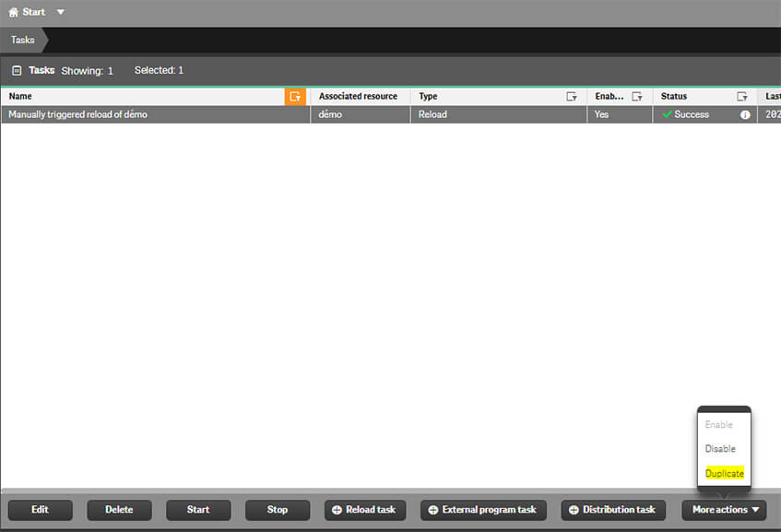Viewport: 781px width, 532px height.
Task: Click the 'démo' associated resource cell
Action: coord(361,114)
